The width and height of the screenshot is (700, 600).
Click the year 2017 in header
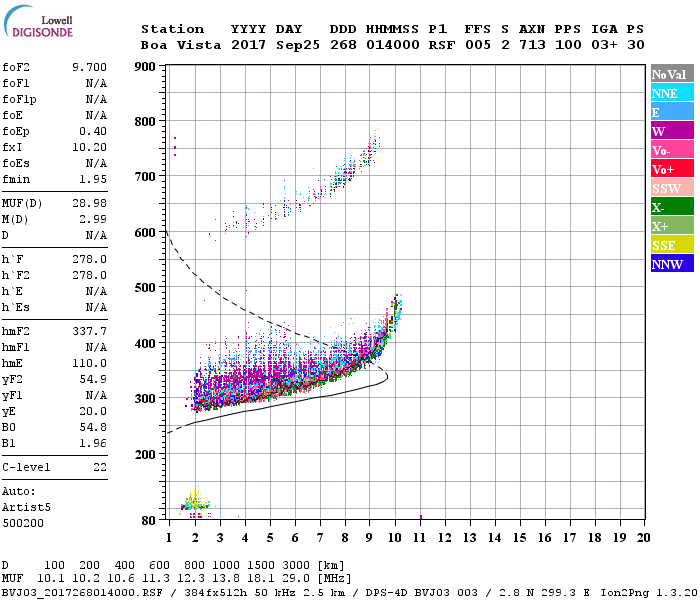tap(248, 45)
